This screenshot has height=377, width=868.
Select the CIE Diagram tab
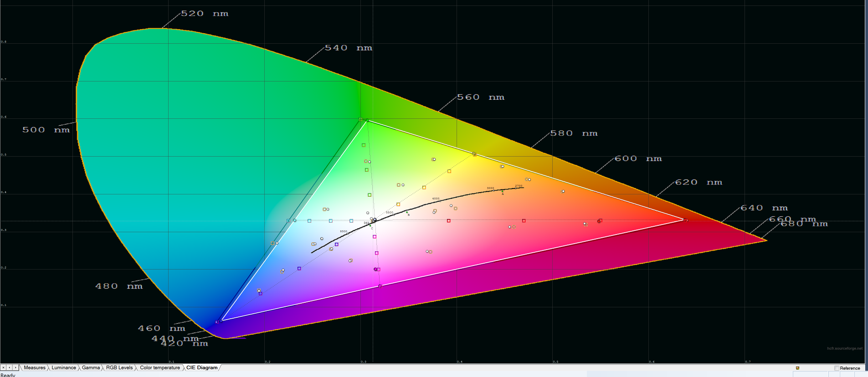click(x=202, y=367)
